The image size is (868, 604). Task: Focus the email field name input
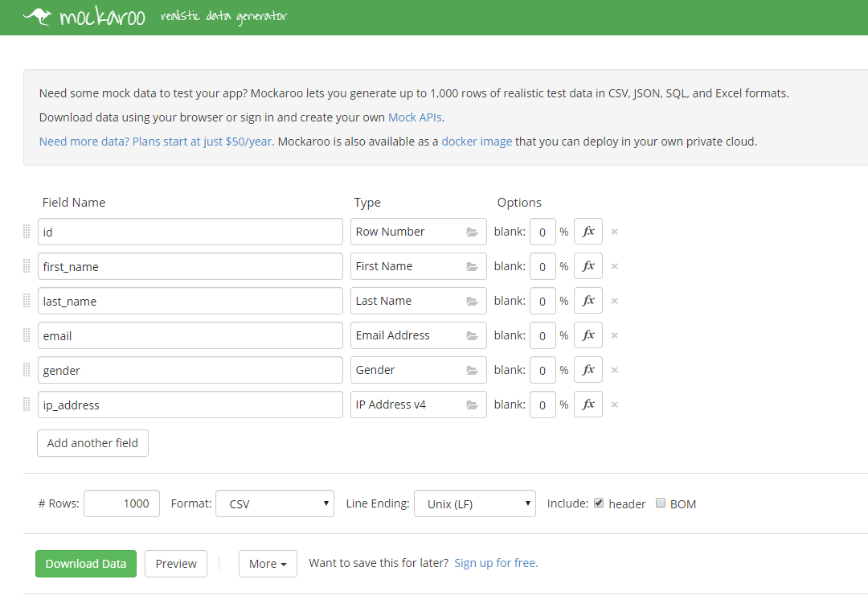pyautogui.click(x=190, y=336)
